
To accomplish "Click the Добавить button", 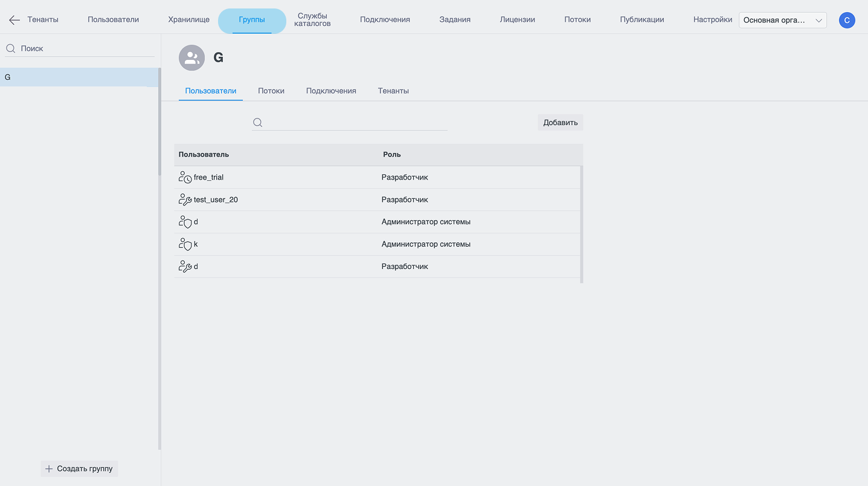I will (561, 123).
